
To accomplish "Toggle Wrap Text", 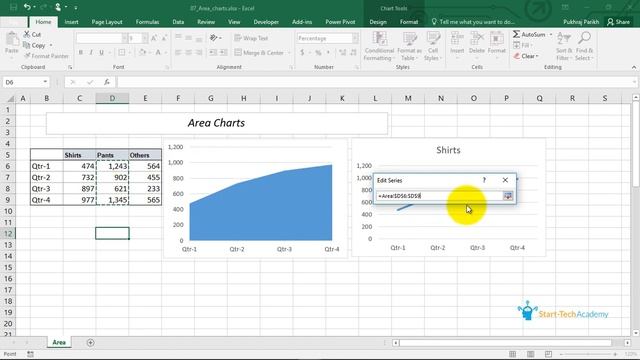I will 251,38.
